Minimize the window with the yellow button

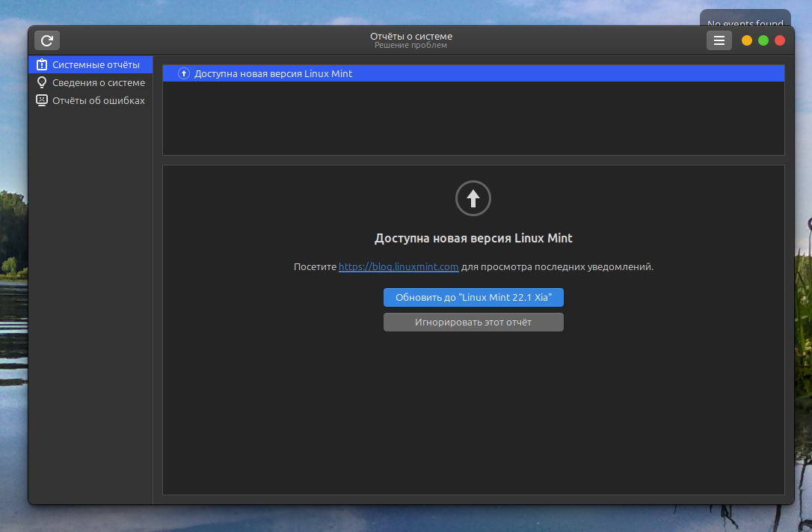(x=747, y=40)
